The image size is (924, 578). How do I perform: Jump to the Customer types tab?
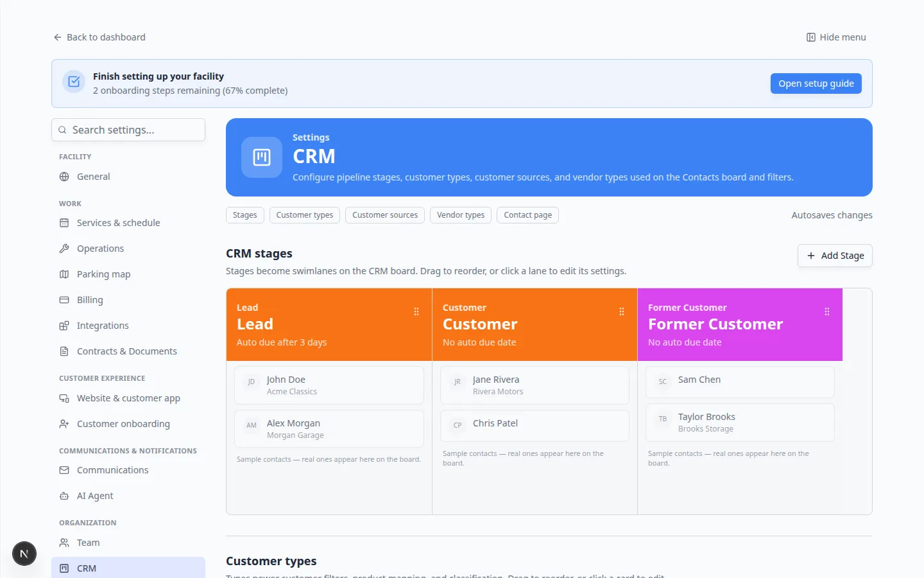(x=305, y=215)
